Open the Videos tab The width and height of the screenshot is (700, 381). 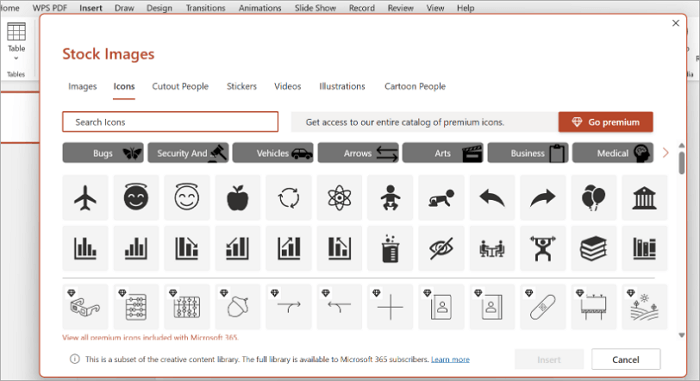[288, 86]
